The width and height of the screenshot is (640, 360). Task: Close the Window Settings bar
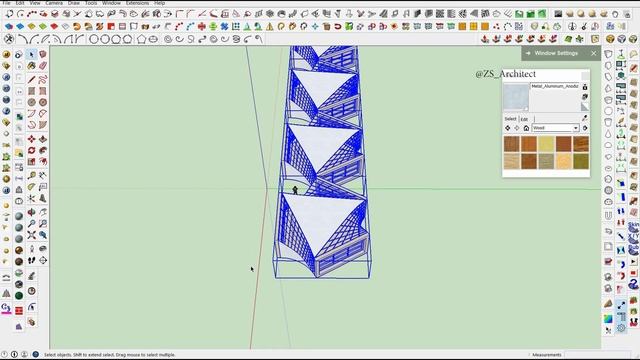[x=593, y=53]
